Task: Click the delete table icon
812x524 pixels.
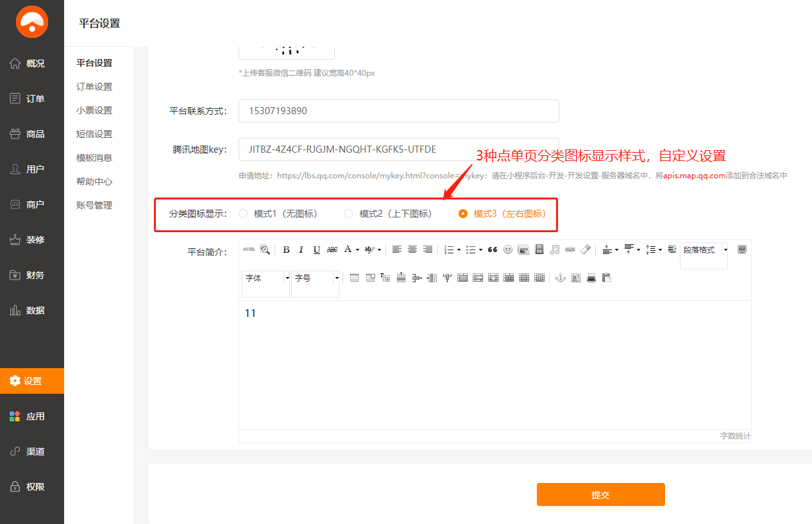Action: click(x=370, y=278)
